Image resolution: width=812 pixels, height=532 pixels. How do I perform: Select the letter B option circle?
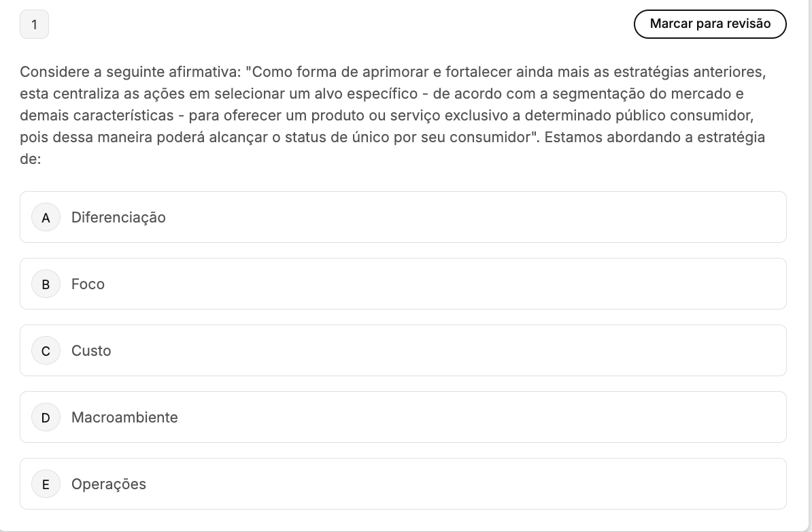pos(46,284)
